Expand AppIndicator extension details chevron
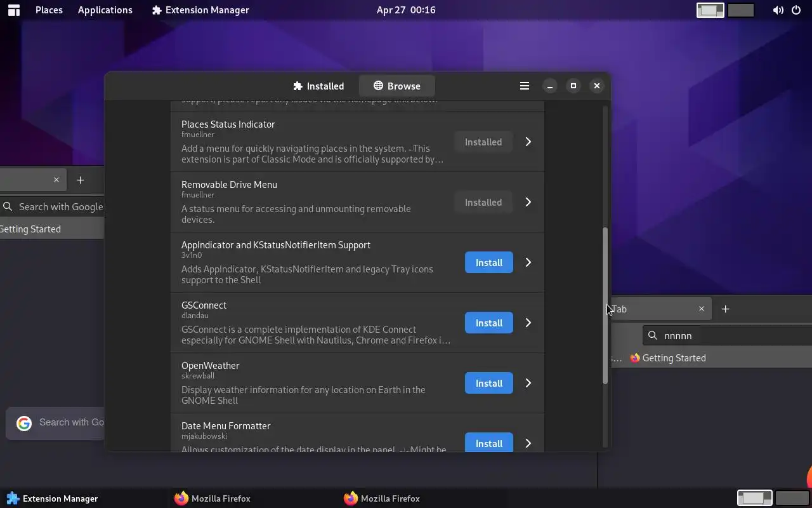This screenshot has width=812, height=508. (528, 262)
